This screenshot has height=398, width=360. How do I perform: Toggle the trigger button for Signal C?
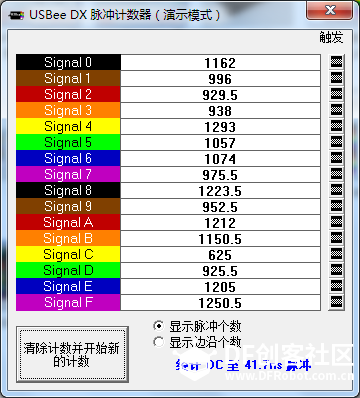(x=336, y=254)
